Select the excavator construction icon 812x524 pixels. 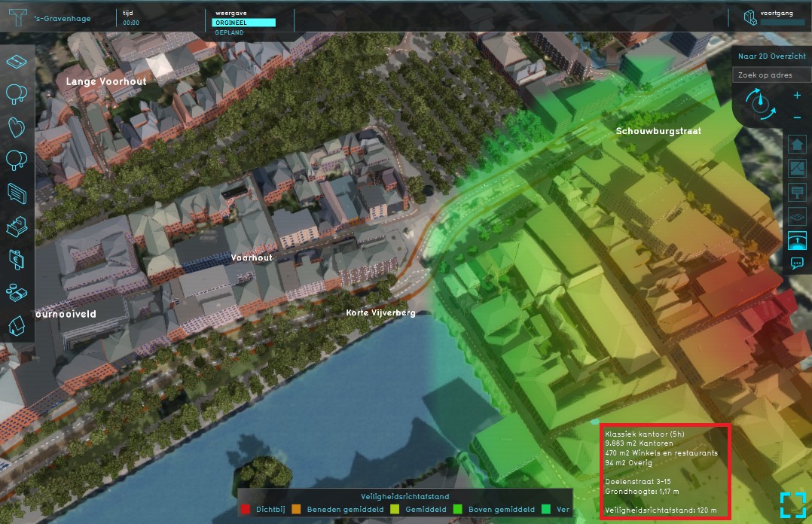(x=17, y=225)
